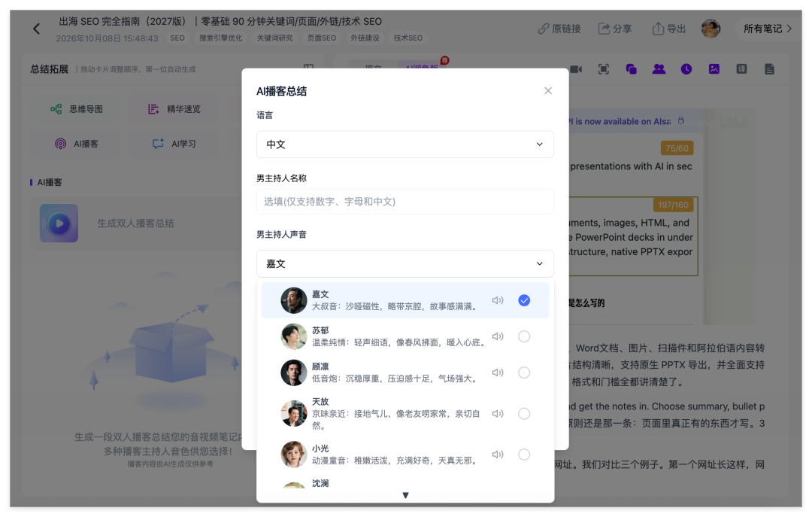Click the 顾凛 host avatar
Image resolution: width=812 pixels, height=517 pixels.
(x=294, y=373)
